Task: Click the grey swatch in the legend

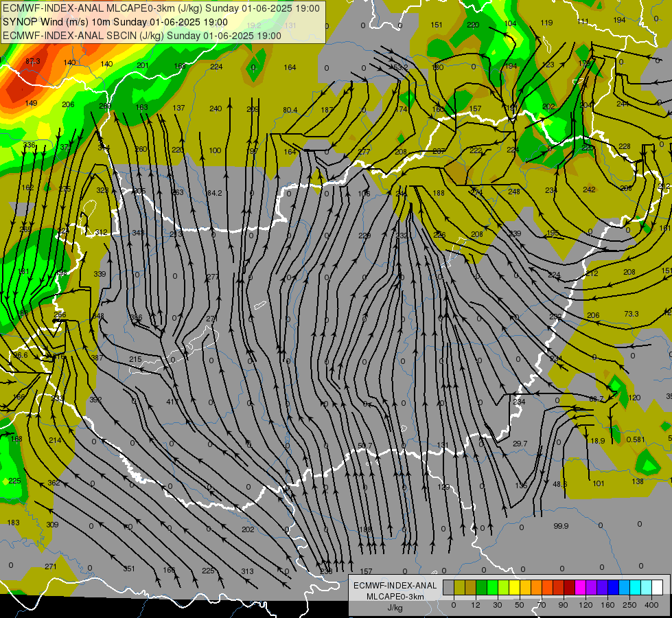Action: click(x=448, y=587)
